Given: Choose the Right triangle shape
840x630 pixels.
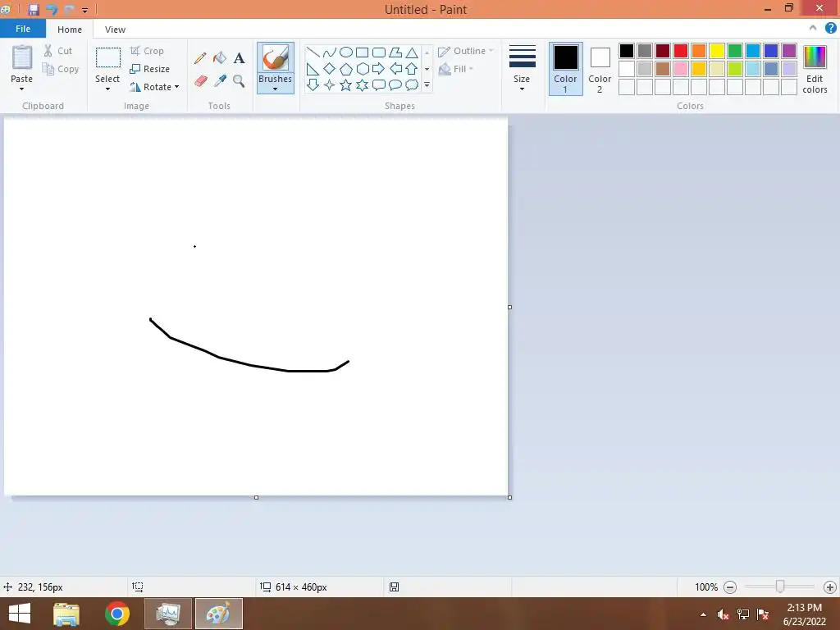Looking at the screenshot, I should 313,69.
